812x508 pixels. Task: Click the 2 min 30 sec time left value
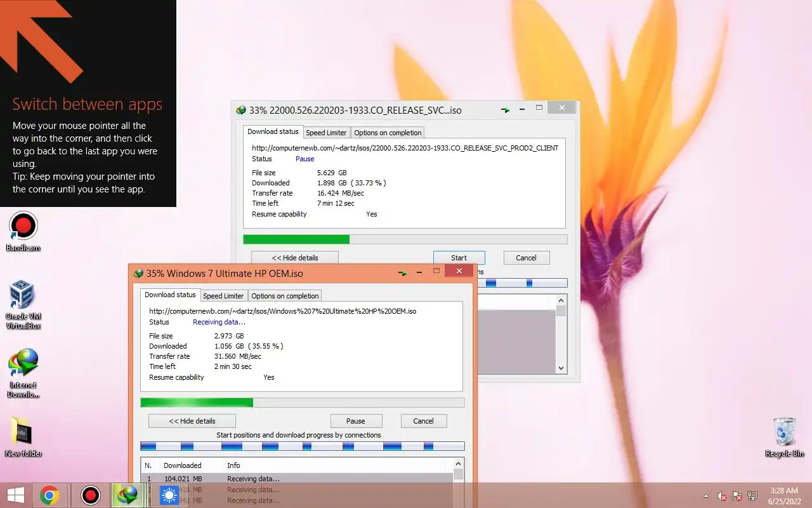click(x=233, y=366)
